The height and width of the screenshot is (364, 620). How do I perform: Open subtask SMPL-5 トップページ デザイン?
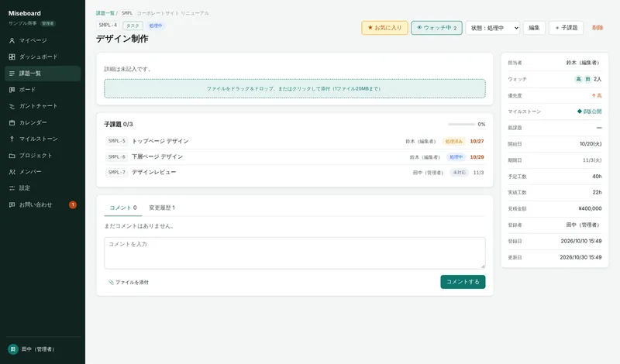click(x=294, y=141)
